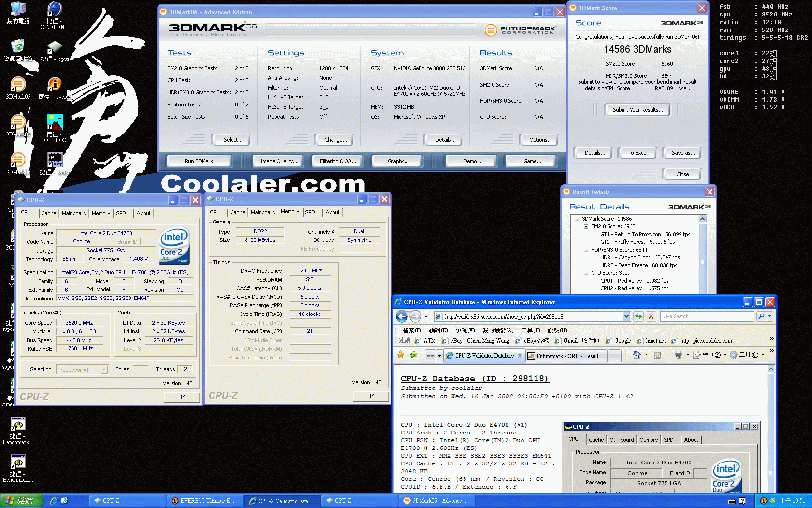The image size is (812, 508).
Task: Click Submit Your Results... button
Action: coord(638,110)
